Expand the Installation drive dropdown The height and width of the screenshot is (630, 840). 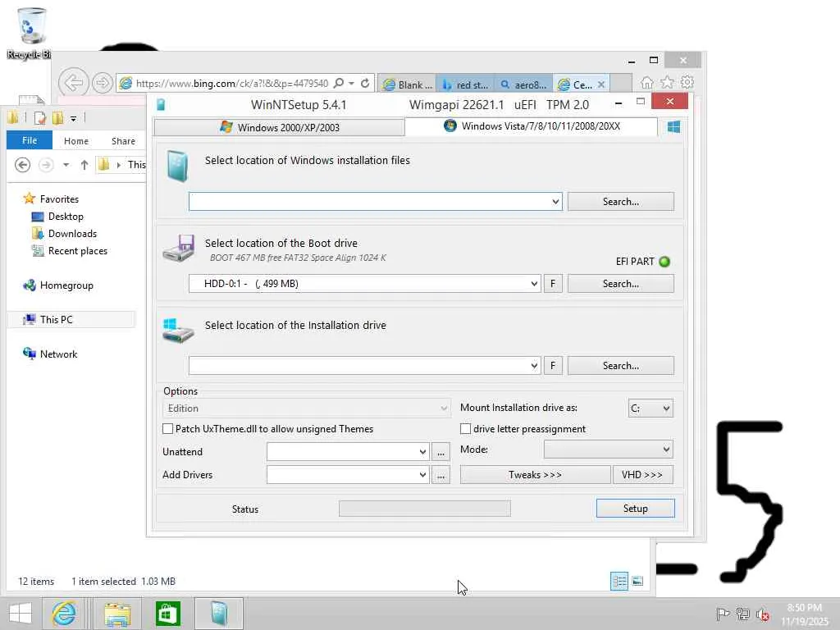(x=534, y=365)
